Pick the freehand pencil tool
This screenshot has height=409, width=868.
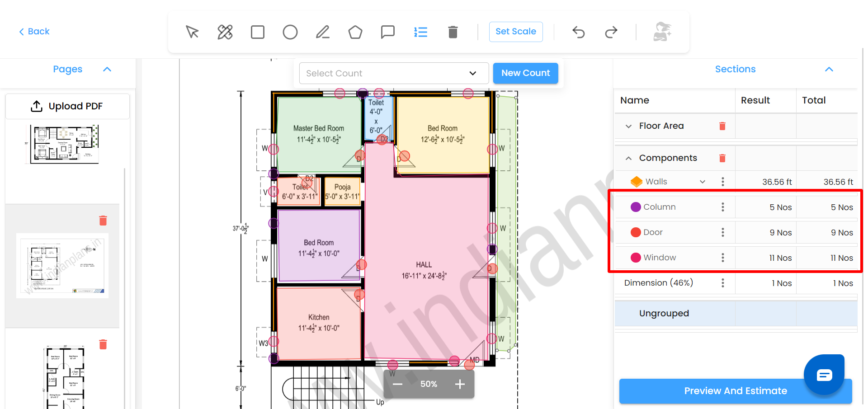point(323,32)
